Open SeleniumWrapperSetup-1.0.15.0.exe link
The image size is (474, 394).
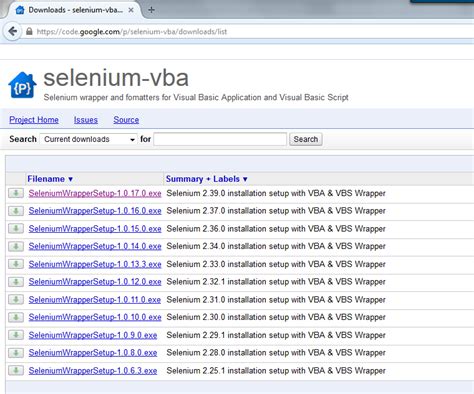pyautogui.click(x=95, y=229)
